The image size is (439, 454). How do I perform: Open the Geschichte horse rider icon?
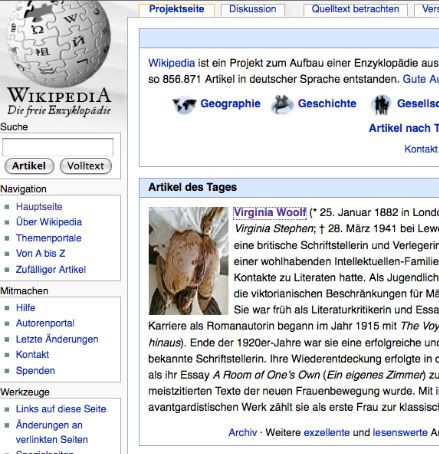tap(282, 104)
